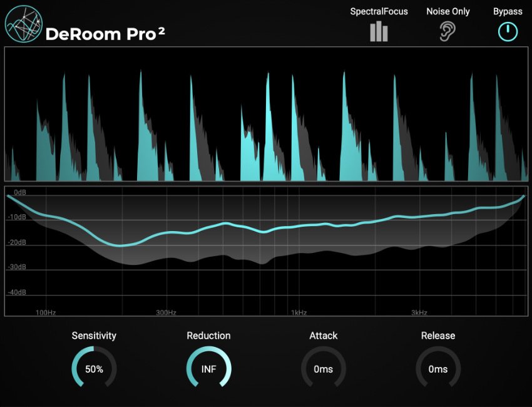Click the Noise Only label
The image size is (532, 407).
click(x=448, y=11)
